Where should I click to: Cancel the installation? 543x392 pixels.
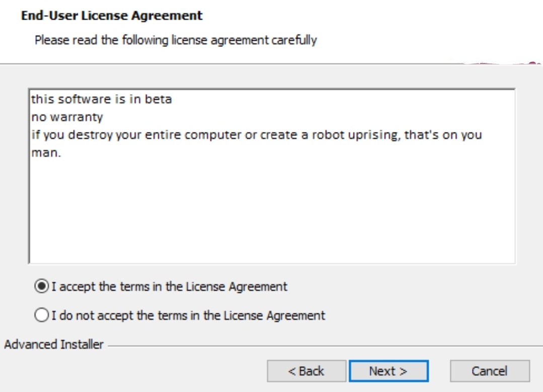pos(490,371)
